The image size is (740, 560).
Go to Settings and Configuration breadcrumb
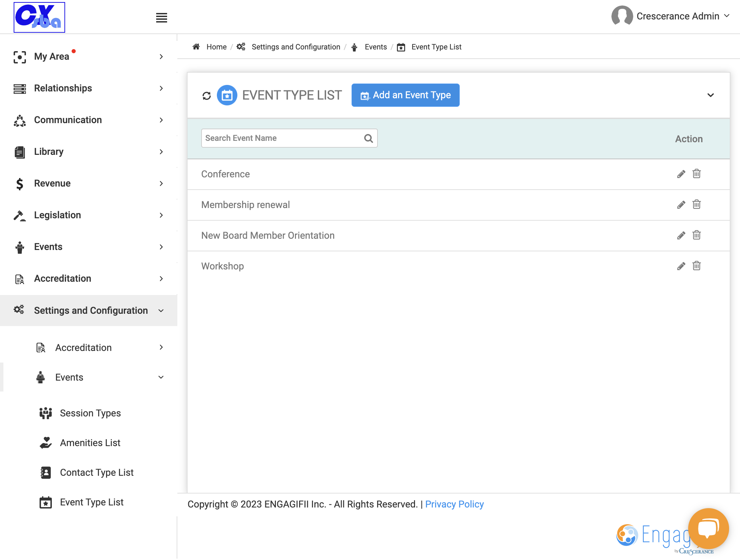click(296, 47)
